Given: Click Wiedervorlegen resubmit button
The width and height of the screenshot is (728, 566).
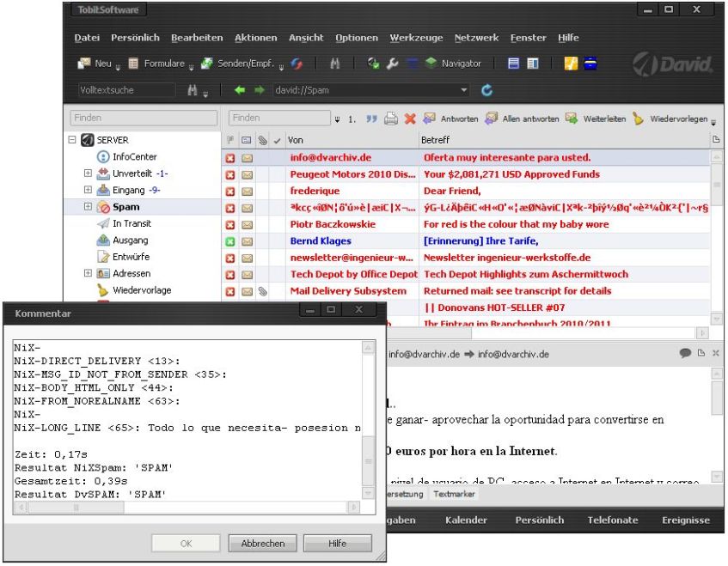Looking at the screenshot, I should coord(670,119).
